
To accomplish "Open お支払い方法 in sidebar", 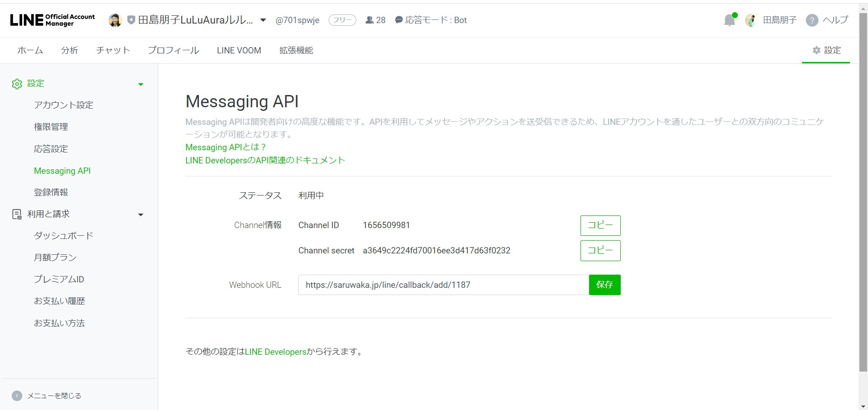I will 60,323.
